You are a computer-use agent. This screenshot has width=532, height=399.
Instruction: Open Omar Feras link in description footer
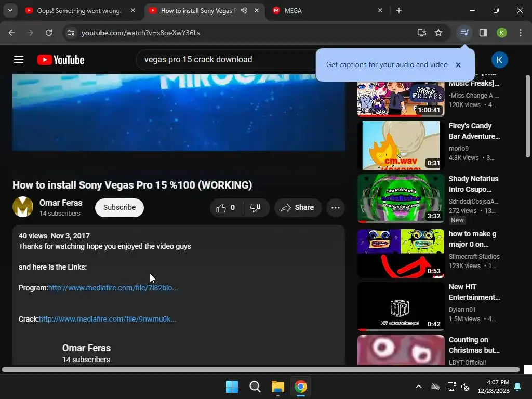86,348
